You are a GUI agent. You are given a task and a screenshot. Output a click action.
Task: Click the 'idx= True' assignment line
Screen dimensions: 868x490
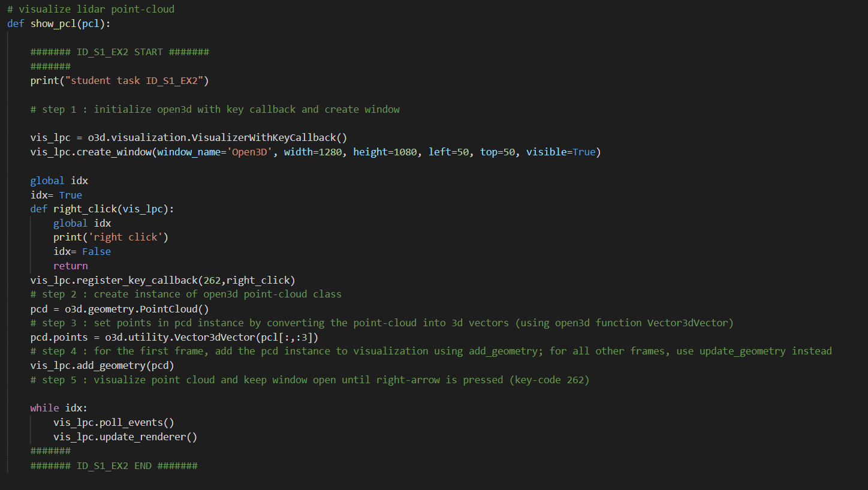click(56, 196)
